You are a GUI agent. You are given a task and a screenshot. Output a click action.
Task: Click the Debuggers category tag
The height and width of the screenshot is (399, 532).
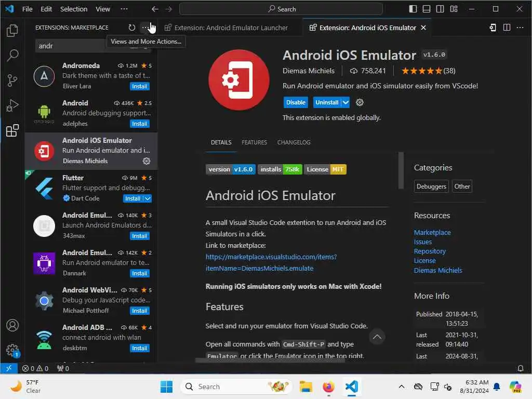tap(431, 187)
